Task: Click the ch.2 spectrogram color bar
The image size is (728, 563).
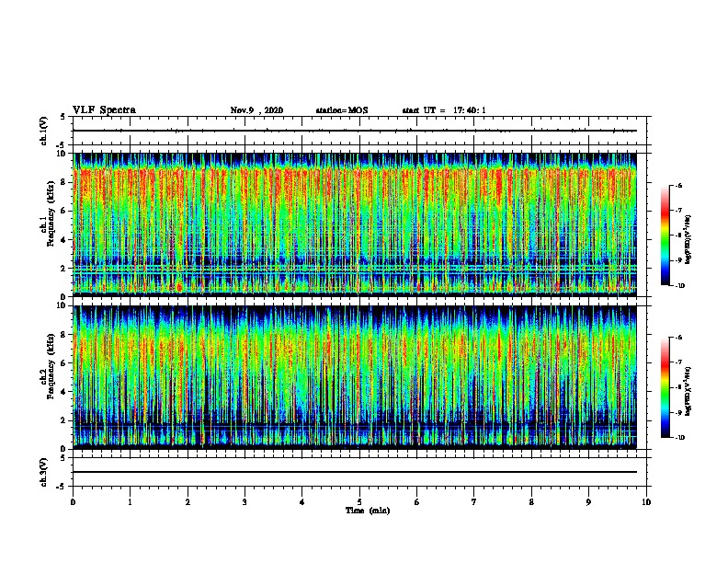Action: pyautogui.click(x=665, y=387)
